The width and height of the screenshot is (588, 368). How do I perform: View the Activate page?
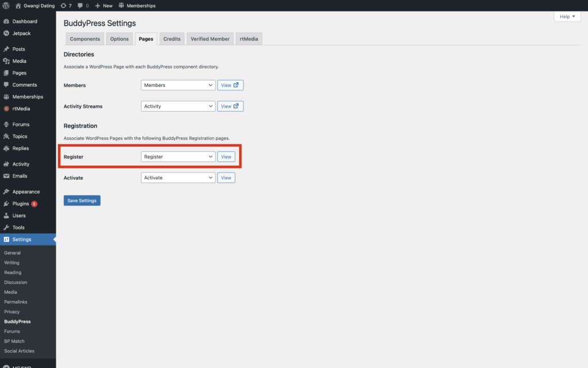pos(226,178)
